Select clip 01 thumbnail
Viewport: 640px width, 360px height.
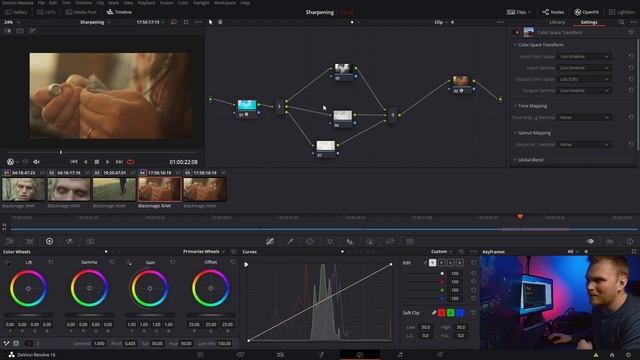pos(23,189)
